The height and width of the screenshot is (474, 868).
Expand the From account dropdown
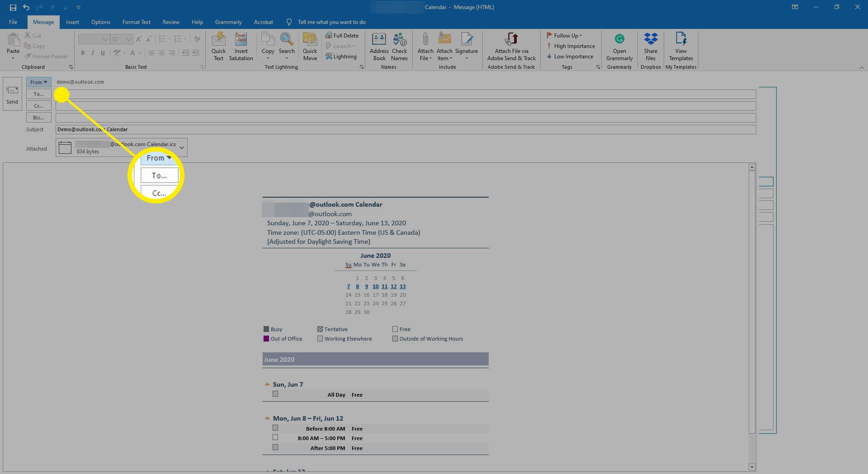39,82
